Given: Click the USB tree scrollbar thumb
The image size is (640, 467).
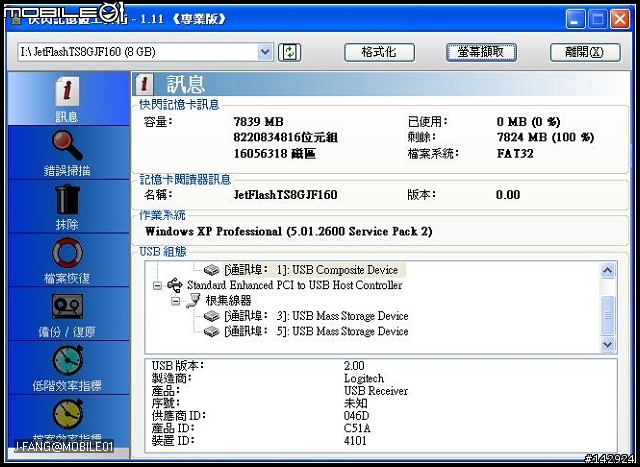Looking at the screenshot, I should point(608,315).
